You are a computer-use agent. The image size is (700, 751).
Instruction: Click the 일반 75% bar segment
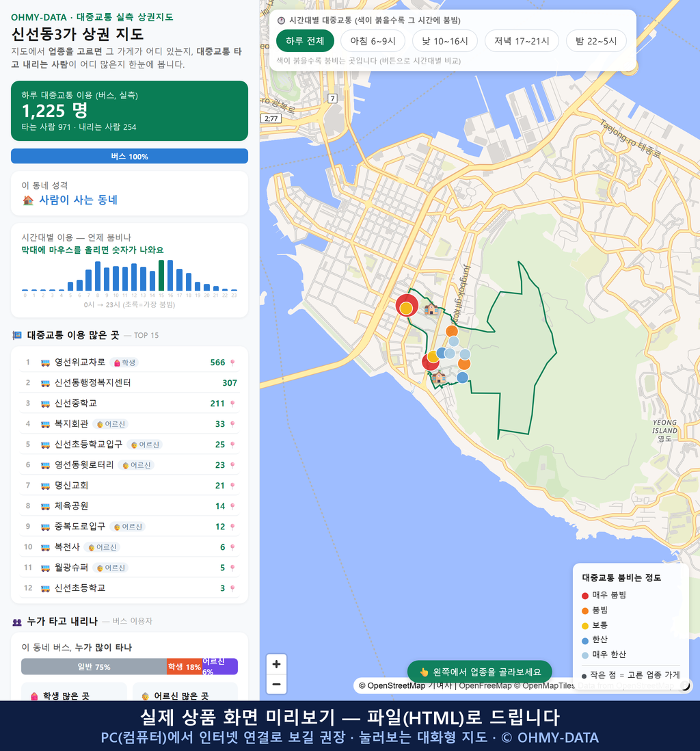pyautogui.click(x=94, y=667)
